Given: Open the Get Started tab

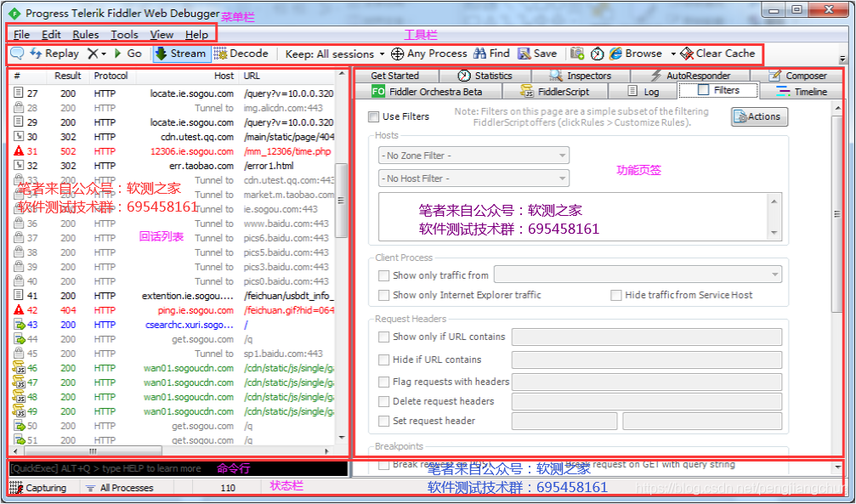Looking at the screenshot, I should pos(395,76).
